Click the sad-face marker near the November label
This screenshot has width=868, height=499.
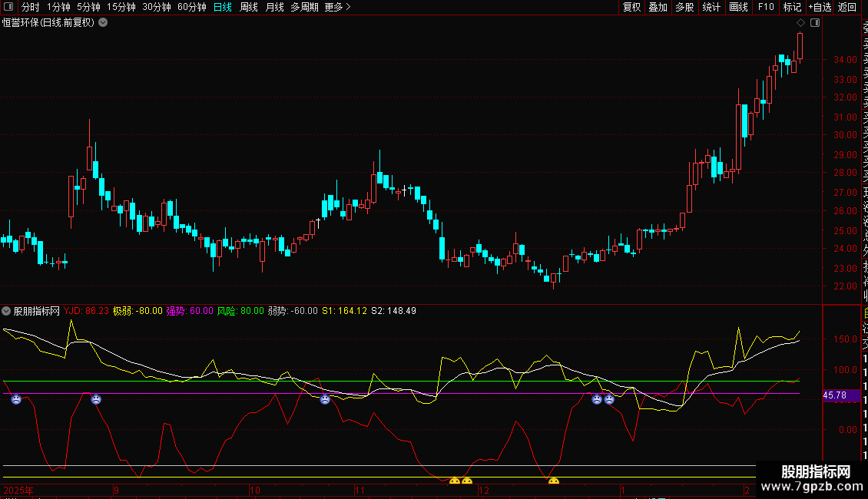coord(325,399)
